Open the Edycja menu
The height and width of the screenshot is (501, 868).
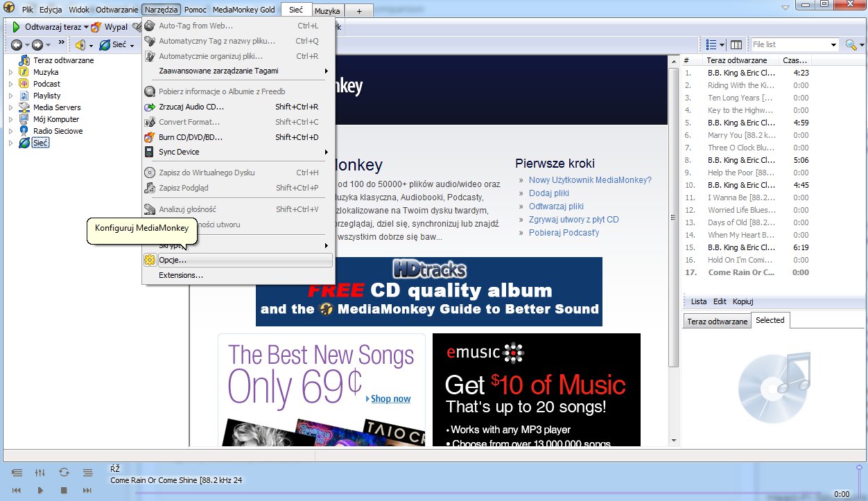point(51,10)
